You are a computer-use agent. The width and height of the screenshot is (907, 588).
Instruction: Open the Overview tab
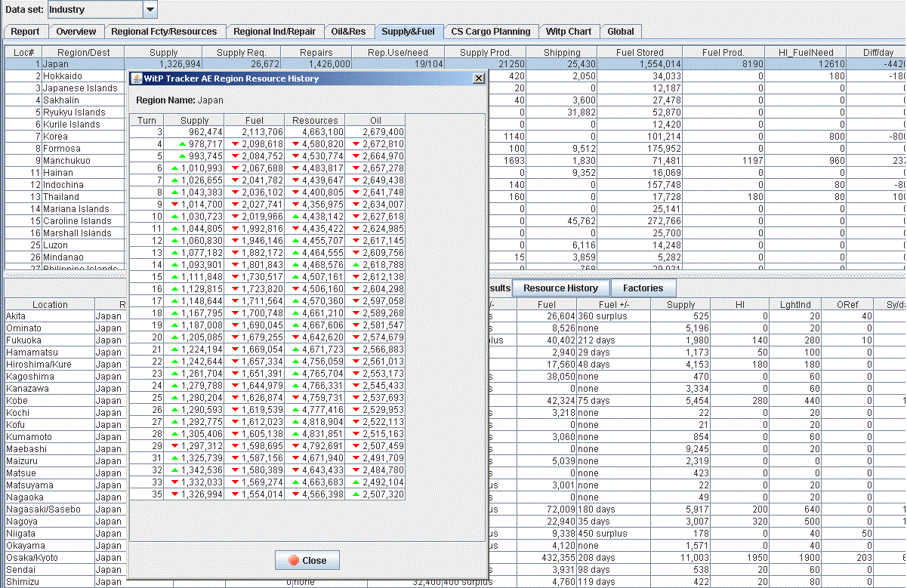click(x=76, y=32)
